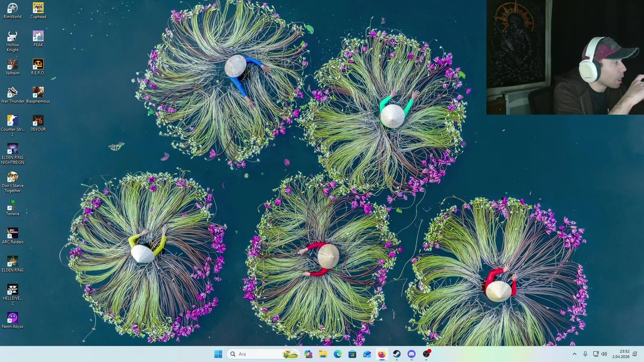
Task: Select the PEAK game shortcut
Action: 38,39
